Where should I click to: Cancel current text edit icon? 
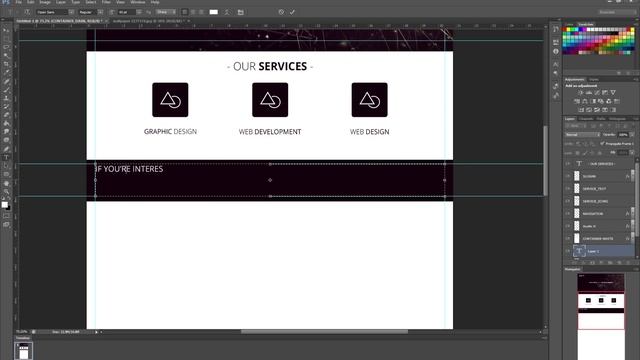(x=281, y=12)
